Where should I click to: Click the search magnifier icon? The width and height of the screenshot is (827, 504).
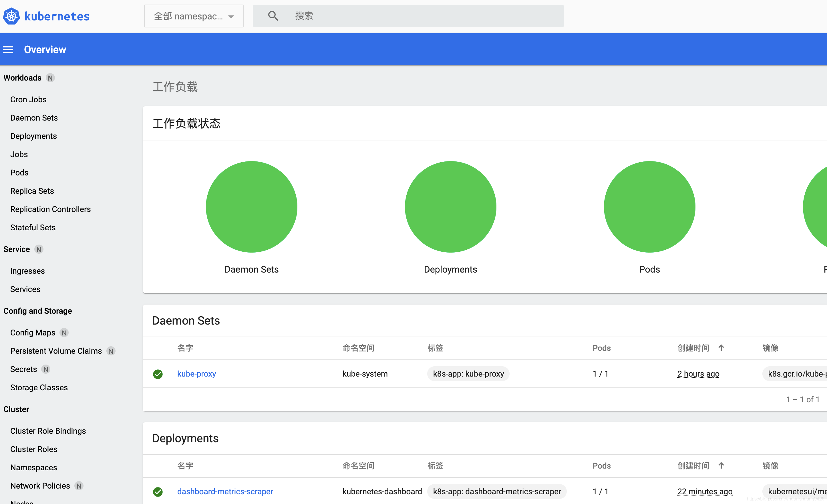273,16
